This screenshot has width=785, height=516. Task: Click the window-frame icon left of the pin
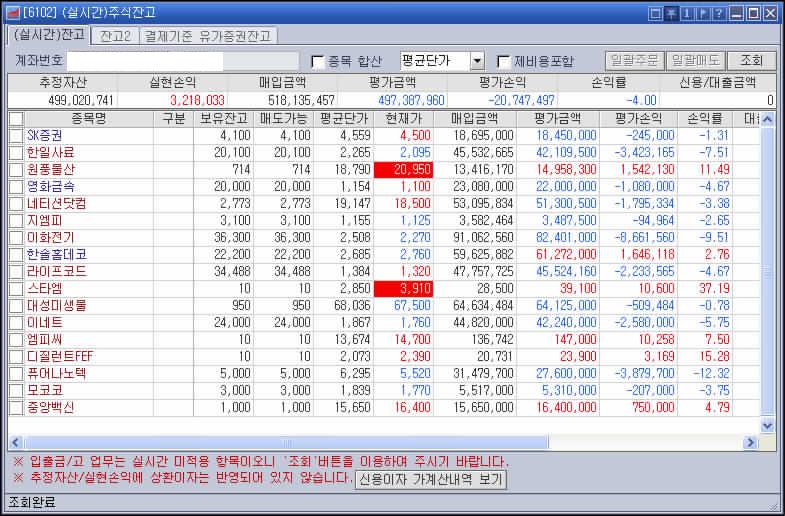click(x=655, y=13)
